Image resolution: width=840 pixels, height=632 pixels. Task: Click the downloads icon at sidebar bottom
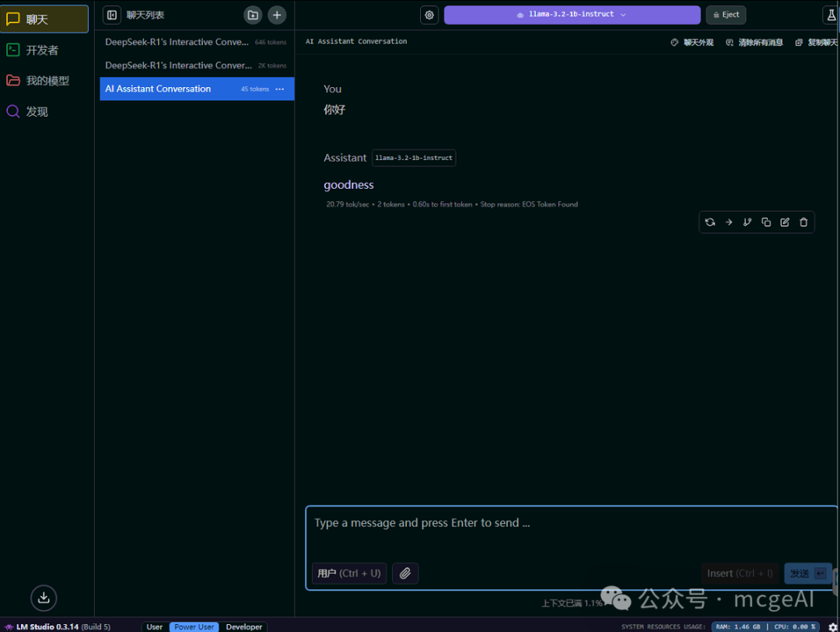[44, 598]
